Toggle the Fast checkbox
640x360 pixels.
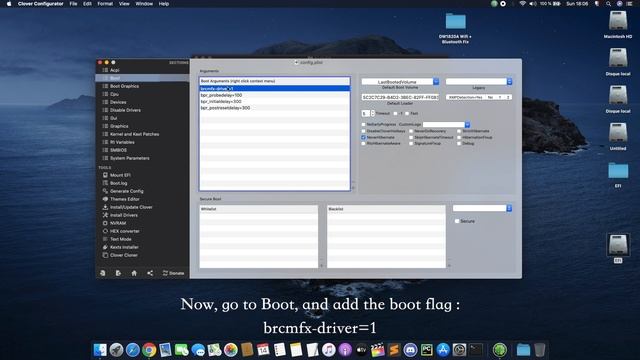coord(407,113)
